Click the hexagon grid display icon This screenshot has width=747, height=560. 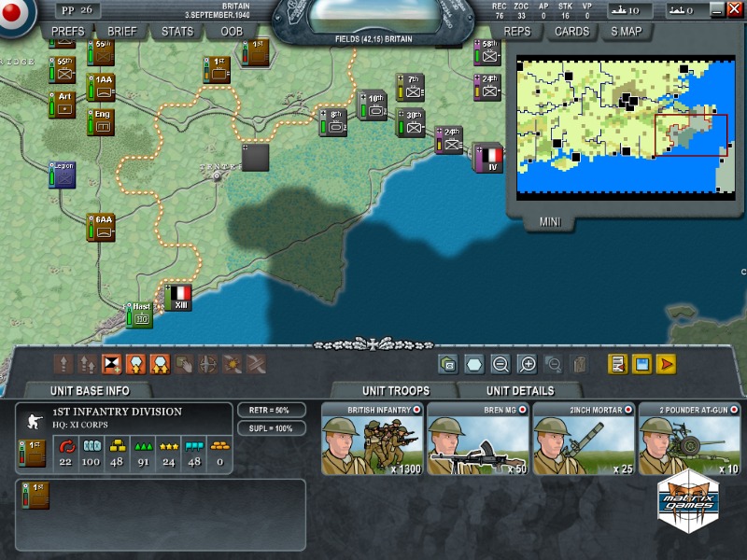(474, 365)
